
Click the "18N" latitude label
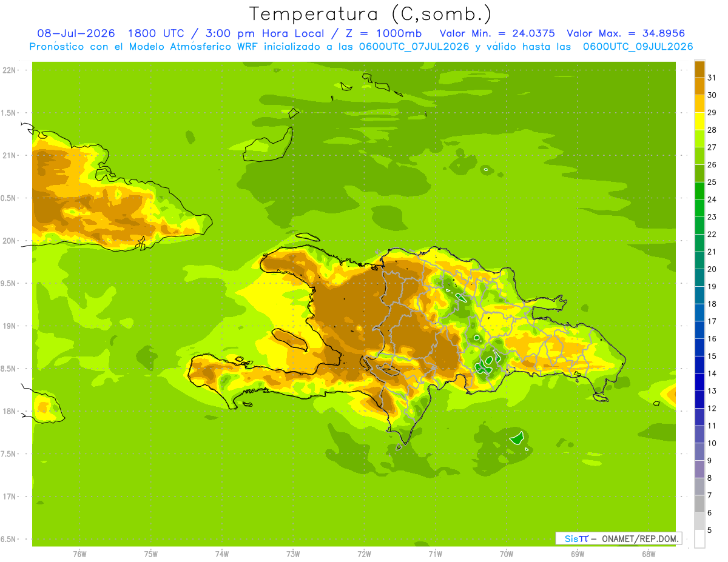pos(10,412)
